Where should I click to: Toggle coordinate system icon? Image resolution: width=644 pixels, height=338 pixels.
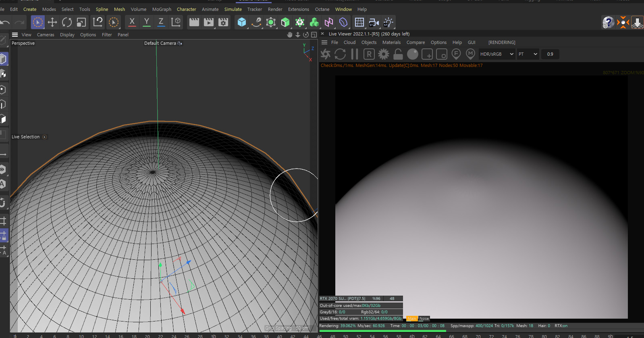coord(176,22)
